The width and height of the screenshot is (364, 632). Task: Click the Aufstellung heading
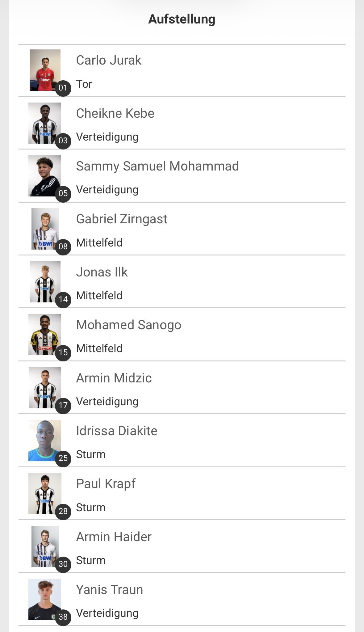182,19
